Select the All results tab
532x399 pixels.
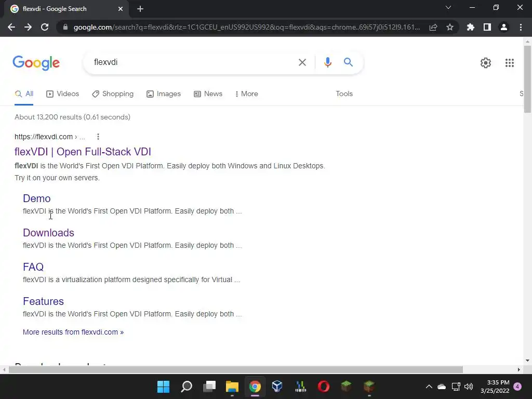[x=24, y=94]
